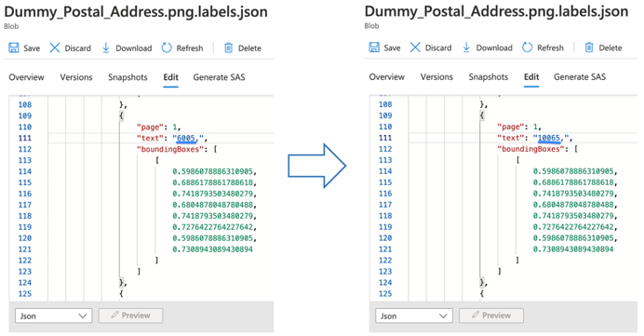Switch to Versions tab in left panel
This screenshot has width=644, height=336.
[76, 77]
